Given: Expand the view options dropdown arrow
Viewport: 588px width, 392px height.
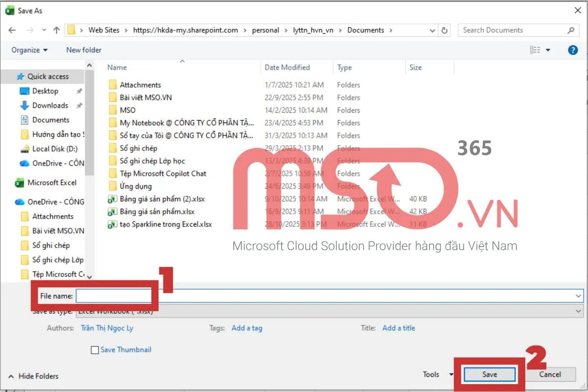Looking at the screenshot, I should coord(548,50).
